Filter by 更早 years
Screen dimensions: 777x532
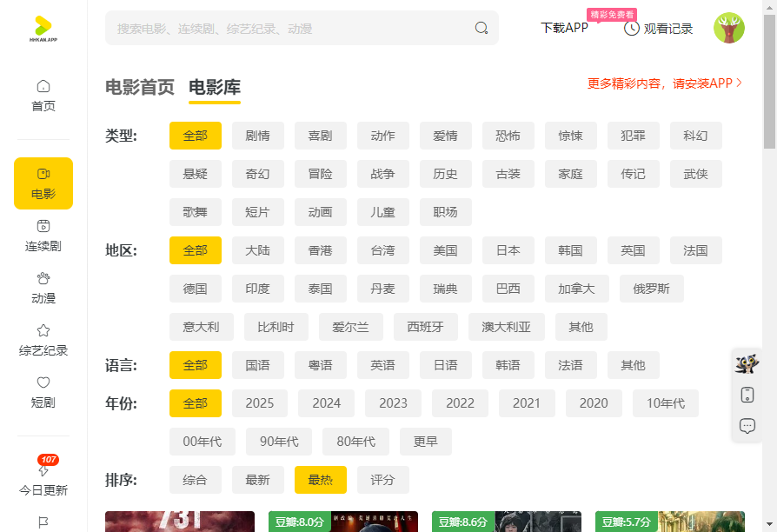(x=426, y=442)
